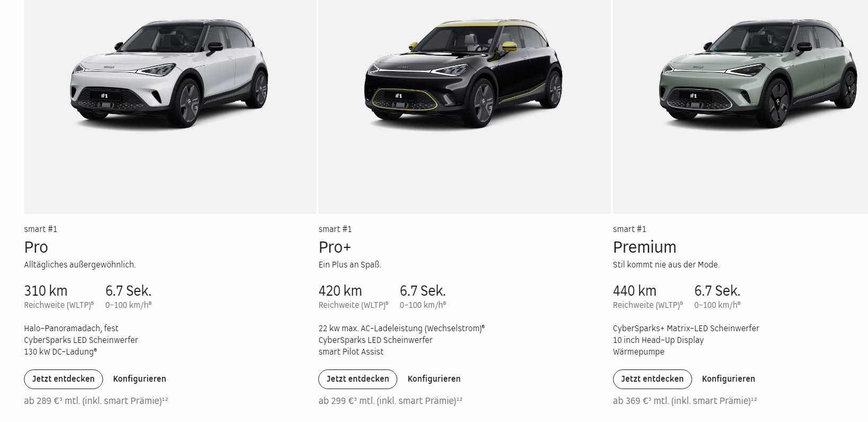Click the ab 289 € monthly price text

pyautogui.click(x=96, y=401)
